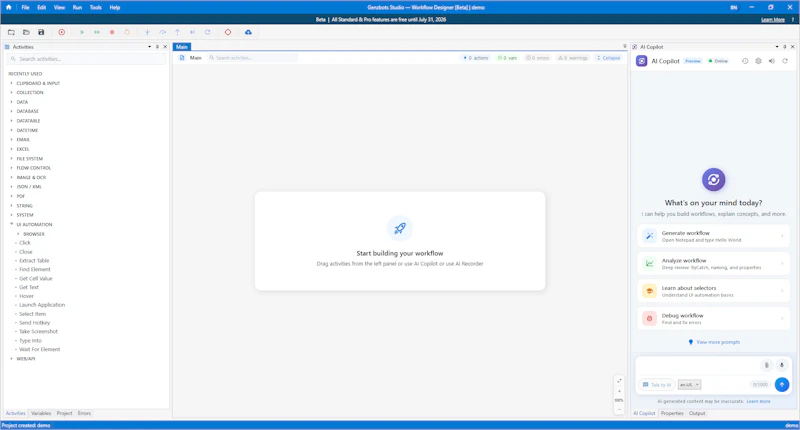Image resolution: width=800 pixels, height=430 pixels.
Task: Switch to the Output tab
Action: [697, 413]
